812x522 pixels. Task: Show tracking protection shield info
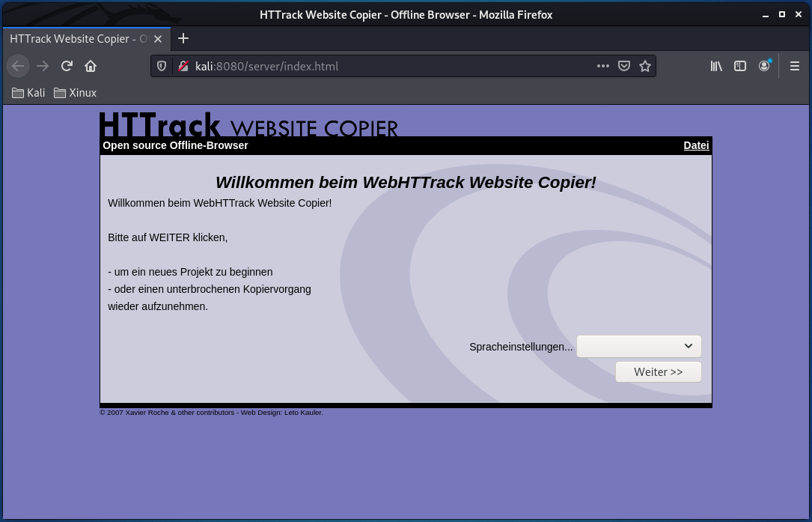[x=162, y=66]
